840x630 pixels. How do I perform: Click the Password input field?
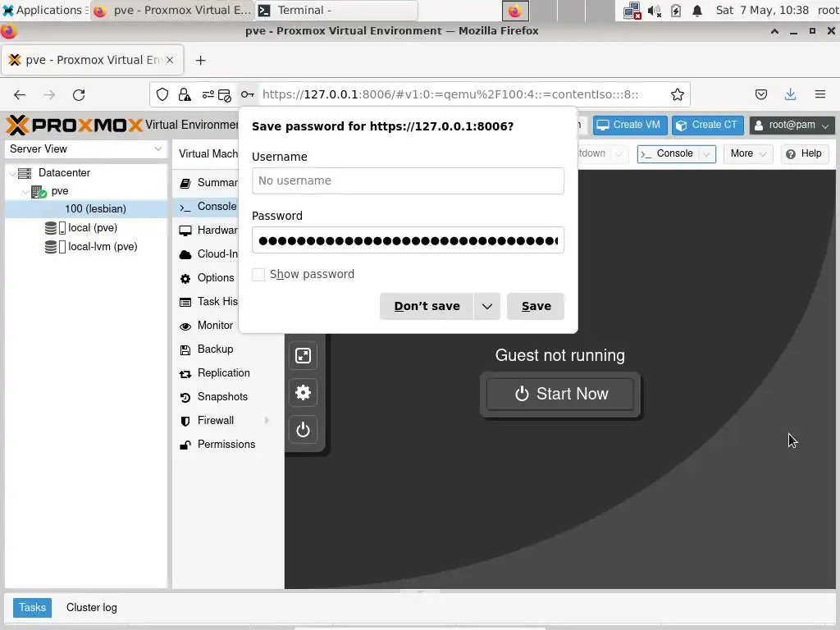click(408, 240)
